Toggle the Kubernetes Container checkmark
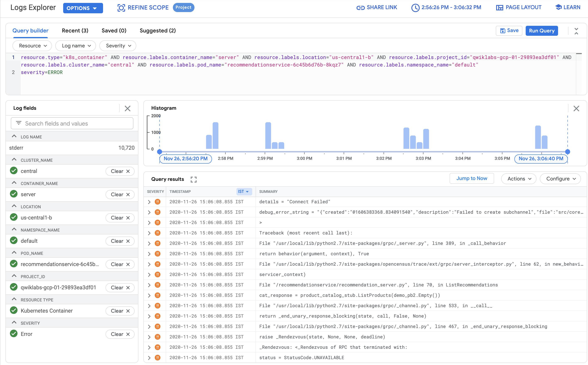 point(14,310)
